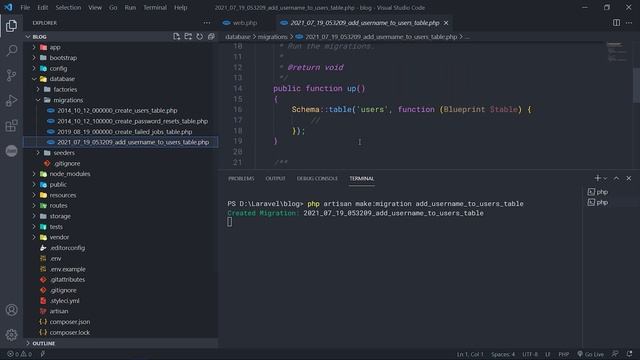Open the Manage gear icon
This screenshot has width=640, height=360.
point(11,335)
